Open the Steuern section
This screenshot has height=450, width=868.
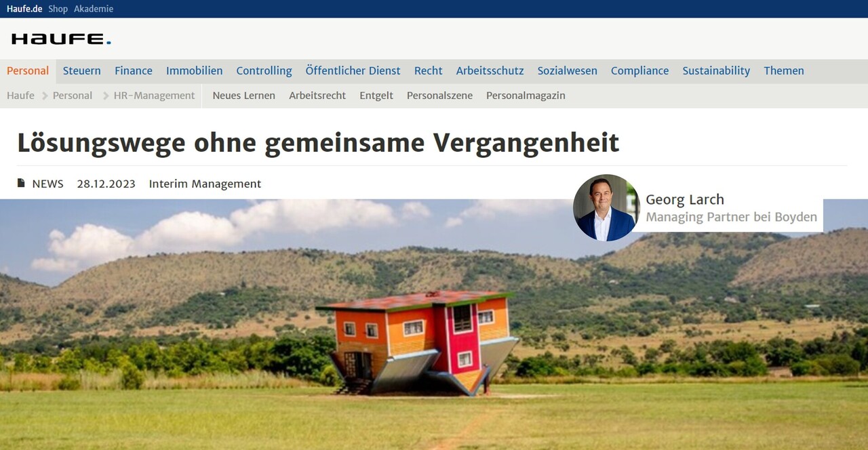click(81, 70)
